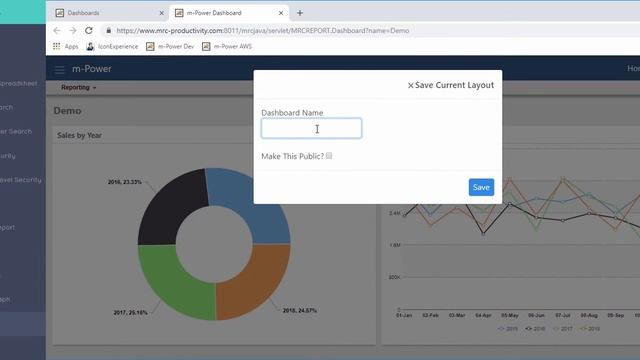Toggle the 2016 series legend entry
Screen dimensions: 640x360
[535, 329]
